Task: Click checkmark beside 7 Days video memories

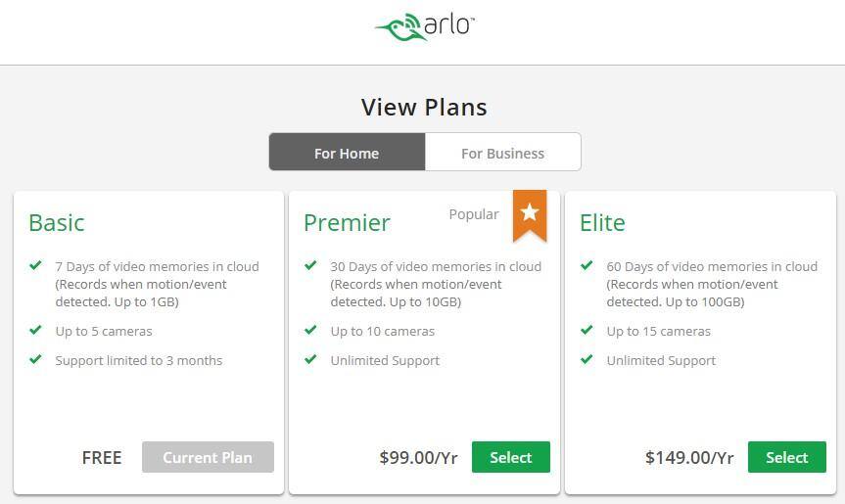Action: 35,265
